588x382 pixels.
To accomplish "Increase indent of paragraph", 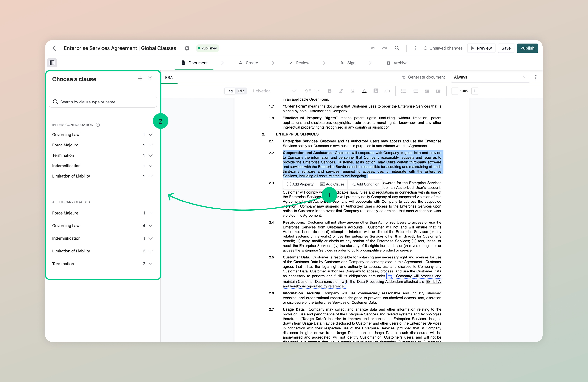I will [438, 91].
